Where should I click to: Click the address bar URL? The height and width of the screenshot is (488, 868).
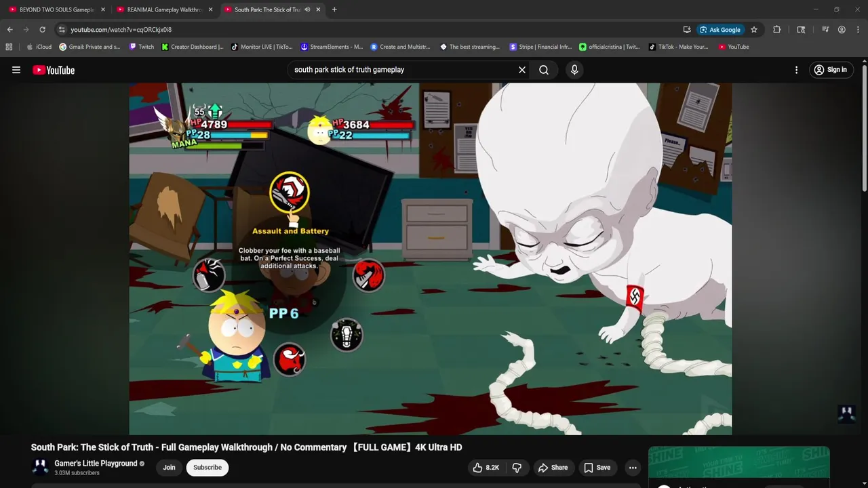click(121, 30)
